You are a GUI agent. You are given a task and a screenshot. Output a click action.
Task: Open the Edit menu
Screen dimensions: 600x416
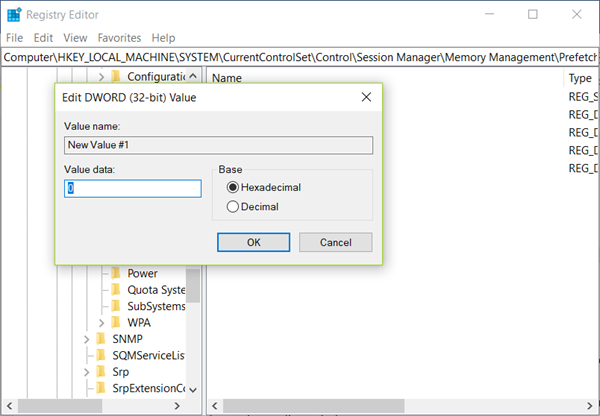[x=43, y=38]
